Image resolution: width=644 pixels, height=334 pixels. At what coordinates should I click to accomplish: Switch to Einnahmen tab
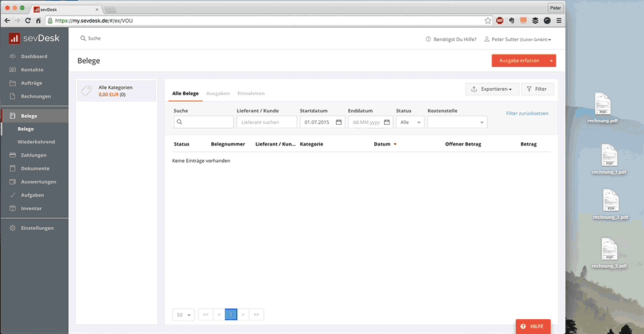point(251,93)
